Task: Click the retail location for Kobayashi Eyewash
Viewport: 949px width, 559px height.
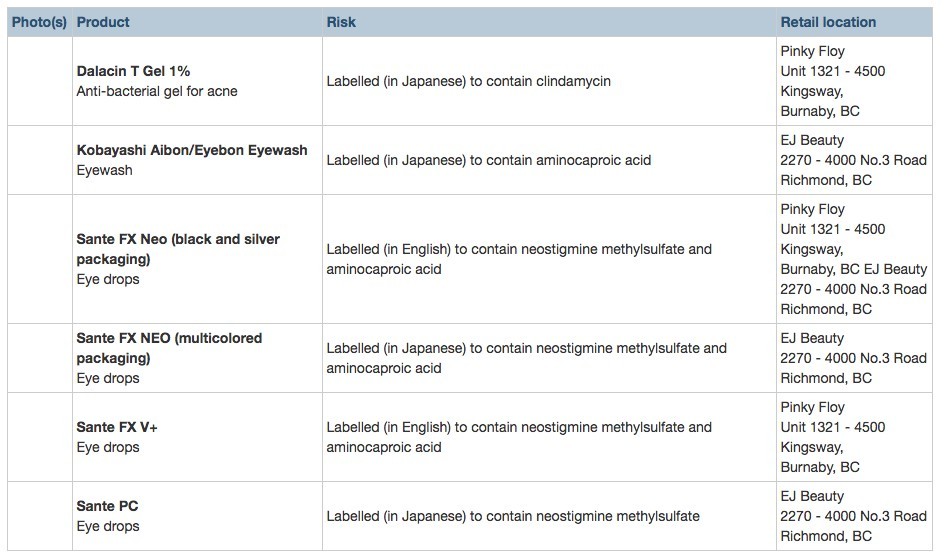Action: (853, 161)
